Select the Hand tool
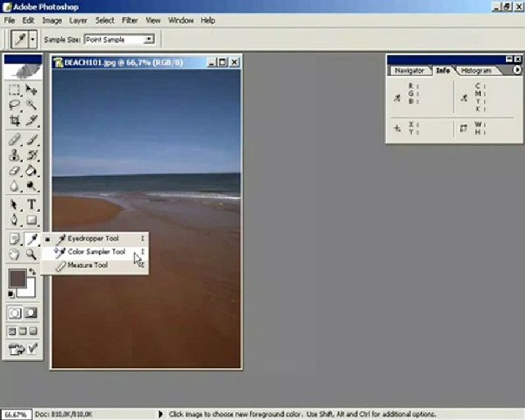This screenshot has width=525, height=420. (14, 254)
